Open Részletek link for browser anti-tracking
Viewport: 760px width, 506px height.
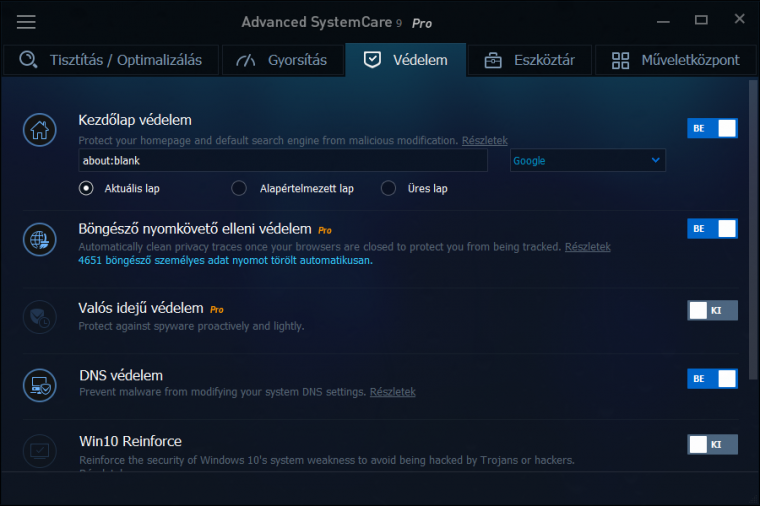click(587, 247)
